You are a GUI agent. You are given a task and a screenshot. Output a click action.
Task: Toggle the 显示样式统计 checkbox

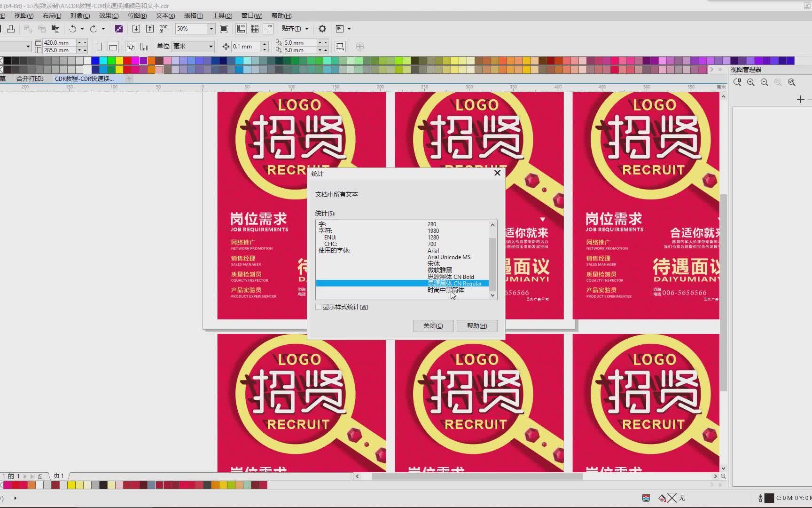[x=319, y=307]
